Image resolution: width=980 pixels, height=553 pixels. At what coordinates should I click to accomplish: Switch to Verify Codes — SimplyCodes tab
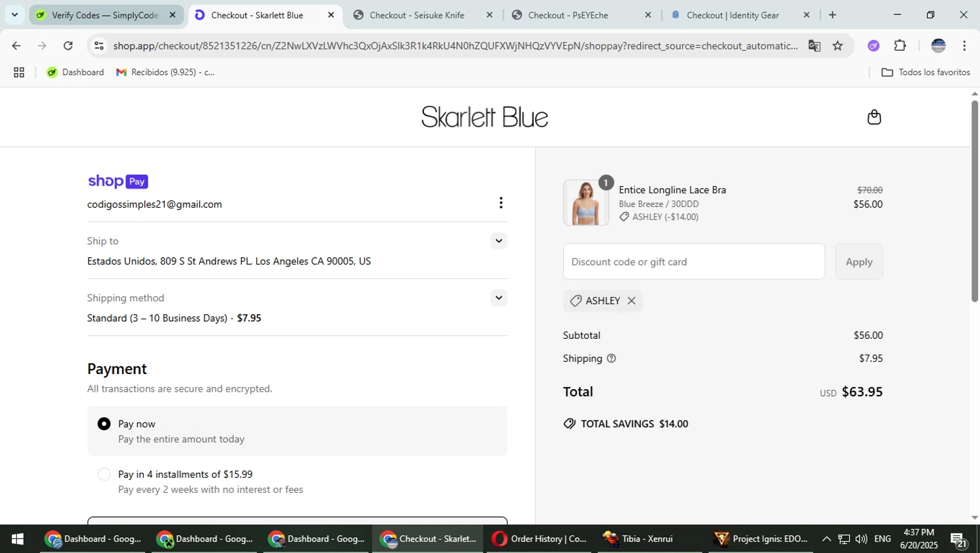coord(106,15)
